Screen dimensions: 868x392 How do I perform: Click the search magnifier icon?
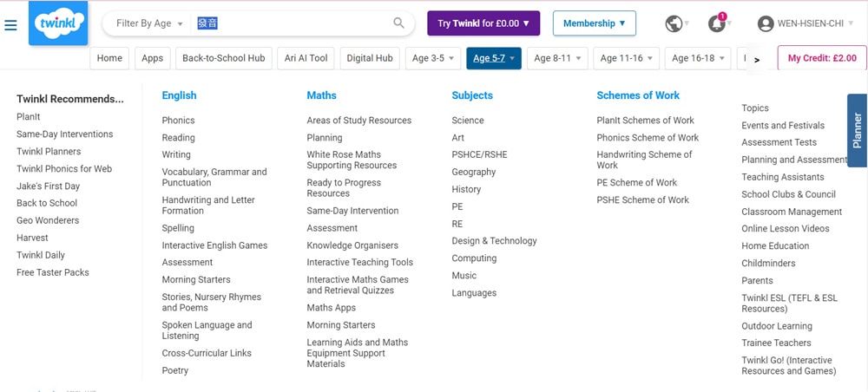tap(398, 23)
